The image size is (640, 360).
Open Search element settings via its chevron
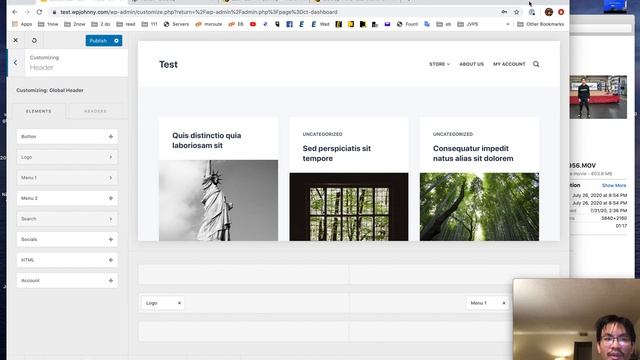point(111,219)
